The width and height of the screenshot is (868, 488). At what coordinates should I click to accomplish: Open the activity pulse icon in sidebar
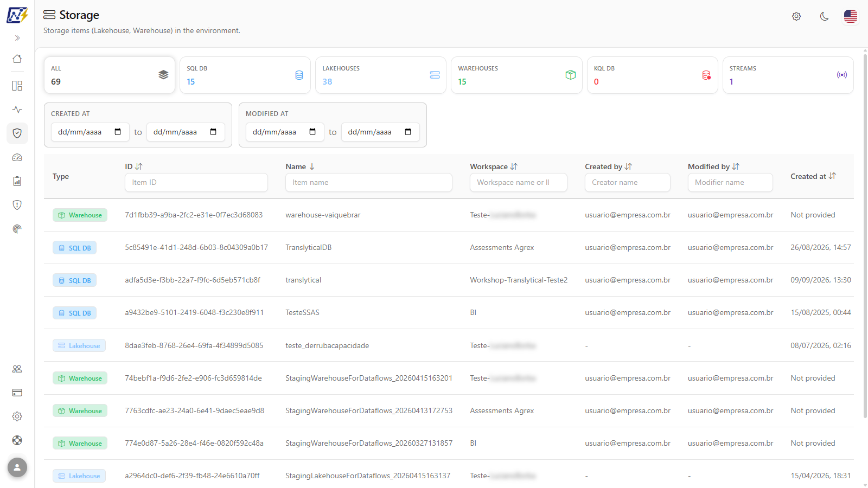[x=17, y=110]
